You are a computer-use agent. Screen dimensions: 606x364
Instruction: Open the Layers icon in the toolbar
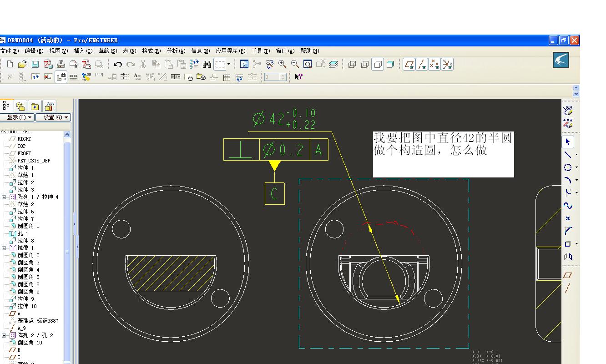click(x=333, y=64)
